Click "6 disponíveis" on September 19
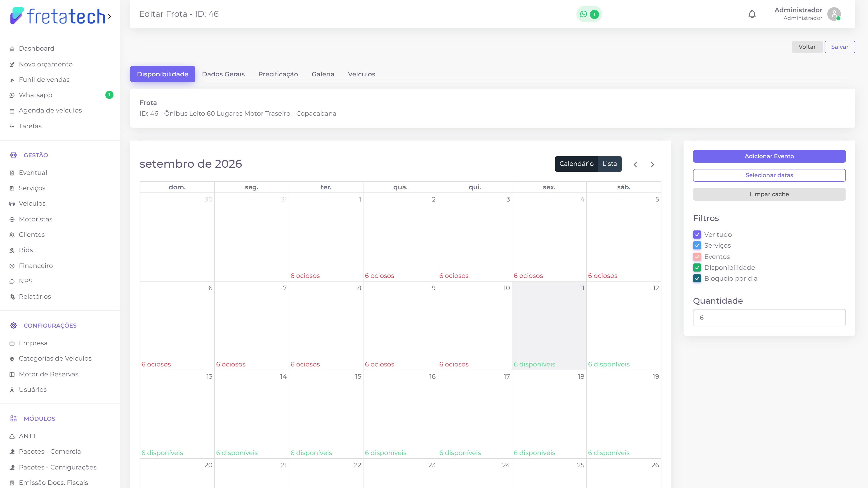Image resolution: width=868 pixels, height=488 pixels. tap(609, 453)
